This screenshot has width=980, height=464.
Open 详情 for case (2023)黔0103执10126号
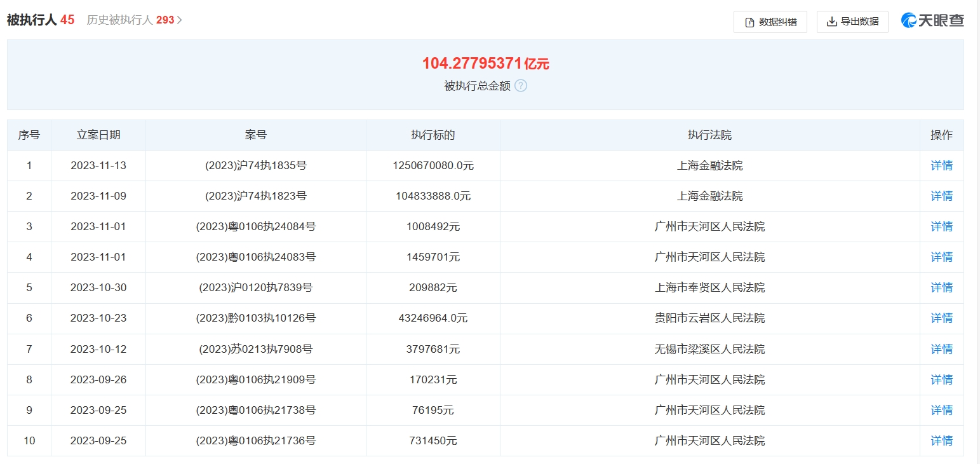(x=941, y=318)
